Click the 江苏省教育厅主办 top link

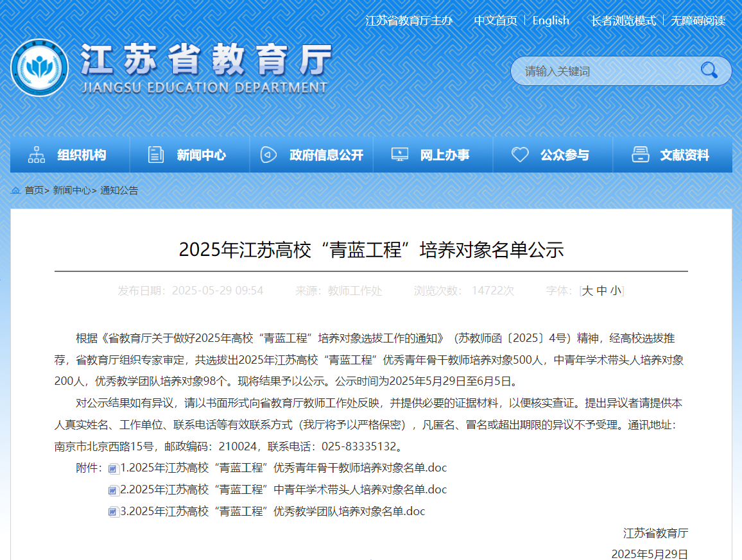(409, 21)
